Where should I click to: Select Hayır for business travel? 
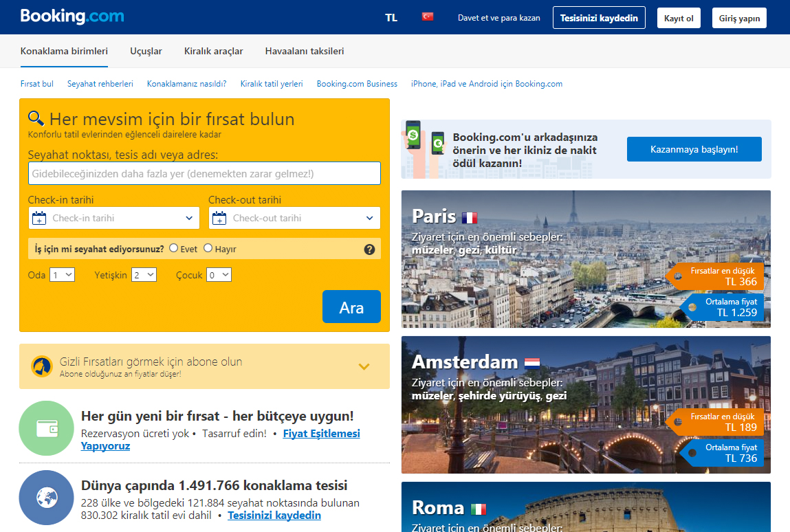coord(208,248)
